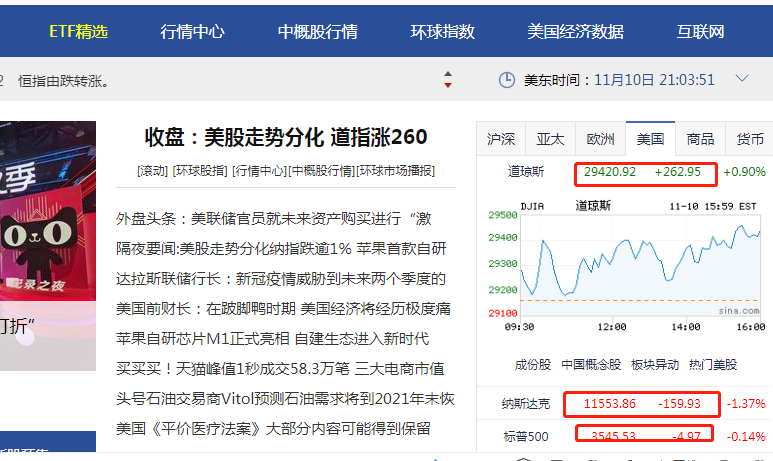The image size is (773, 461).
Task: Open 环球指数 navigation item
Action: point(442,32)
